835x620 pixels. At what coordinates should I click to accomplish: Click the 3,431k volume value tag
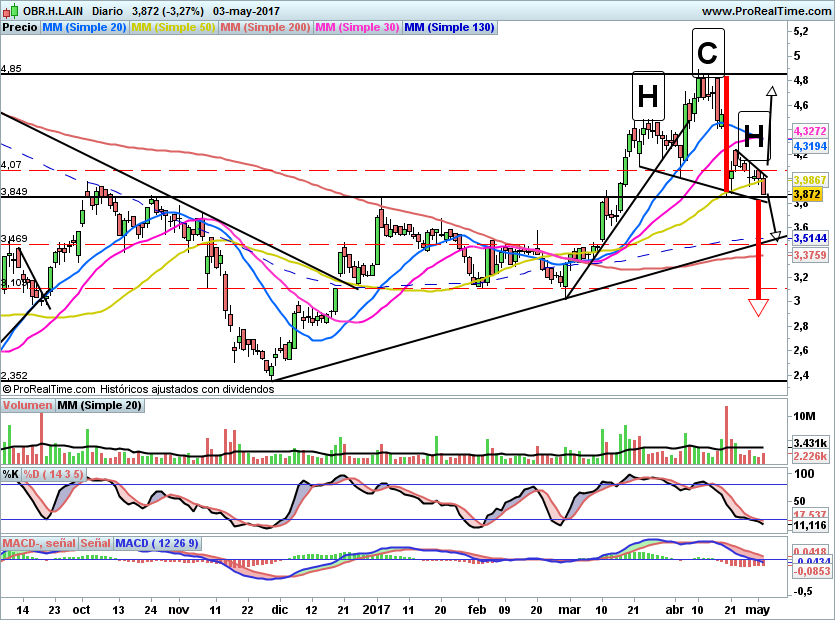[808, 442]
